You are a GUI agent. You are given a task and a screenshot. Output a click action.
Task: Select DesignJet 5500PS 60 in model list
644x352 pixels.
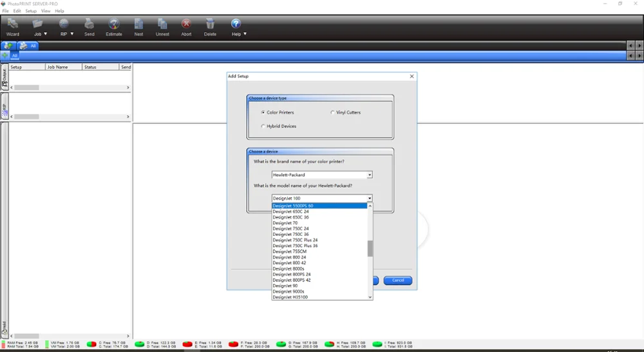[319, 206]
